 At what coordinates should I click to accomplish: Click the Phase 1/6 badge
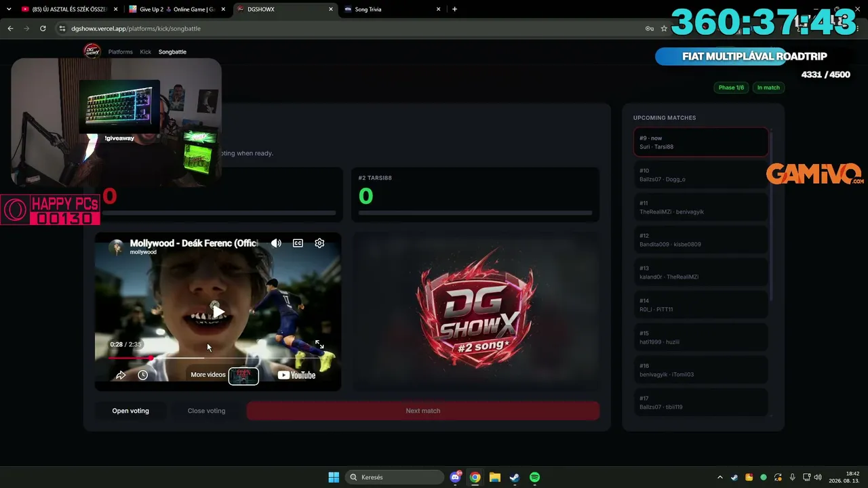coord(731,87)
